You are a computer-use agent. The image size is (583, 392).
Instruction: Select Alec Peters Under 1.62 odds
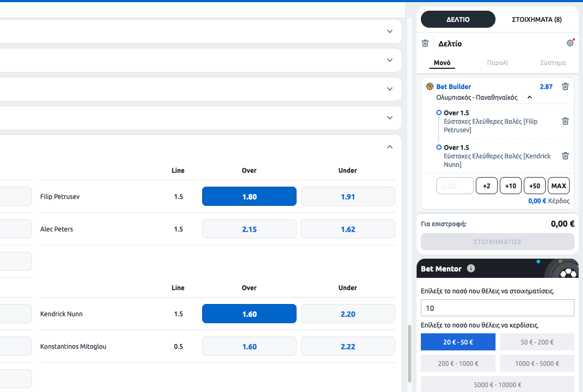[x=348, y=229]
